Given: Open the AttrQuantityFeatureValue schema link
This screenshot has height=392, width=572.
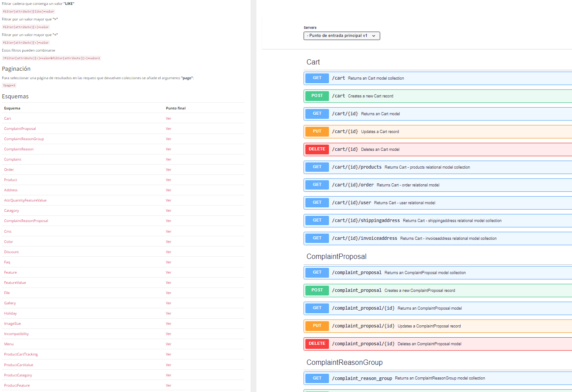Looking at the screenshot, I should [x=25, y=200].
